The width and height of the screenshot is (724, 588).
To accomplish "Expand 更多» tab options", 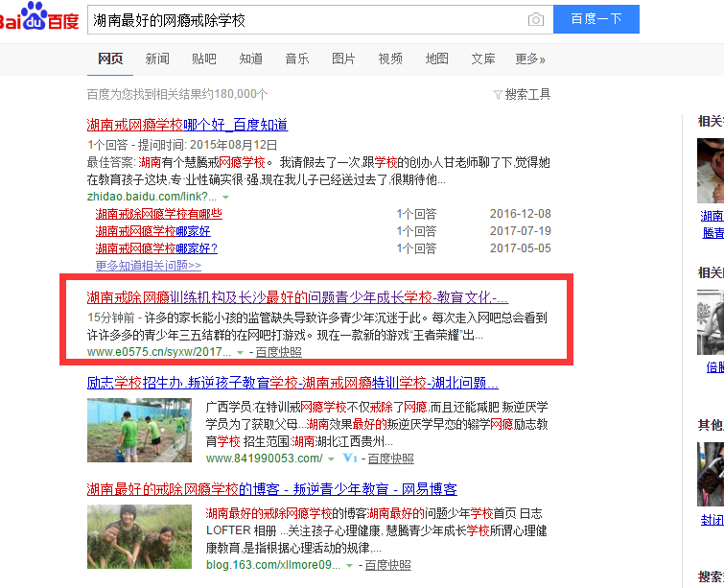I will pyautogui.click(x=530, y=59).
